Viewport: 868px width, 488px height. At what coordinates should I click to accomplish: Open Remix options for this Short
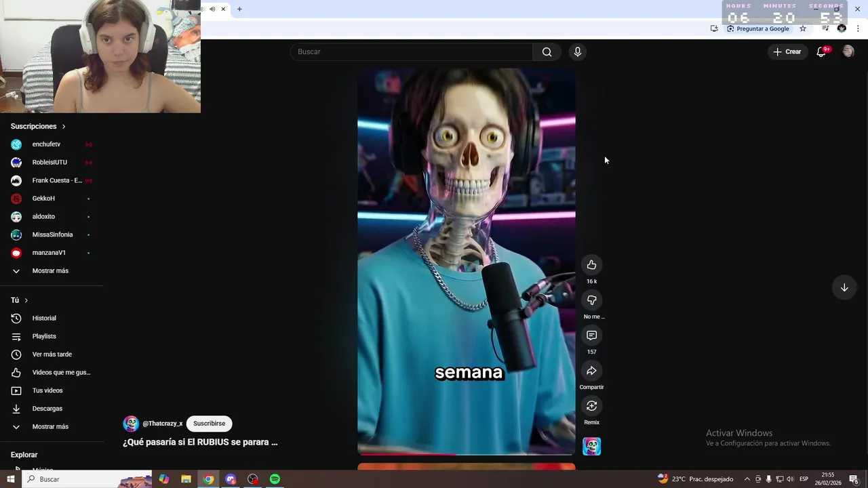click(x=591, y=406)
